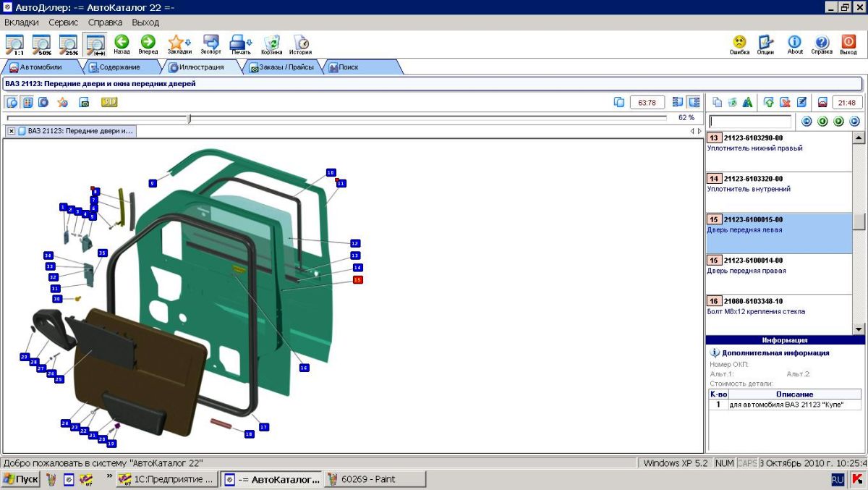The height and width of the screenshot is (490, 868).
Task: Set illustration zoom to 25%
Action: pos(68,45)
